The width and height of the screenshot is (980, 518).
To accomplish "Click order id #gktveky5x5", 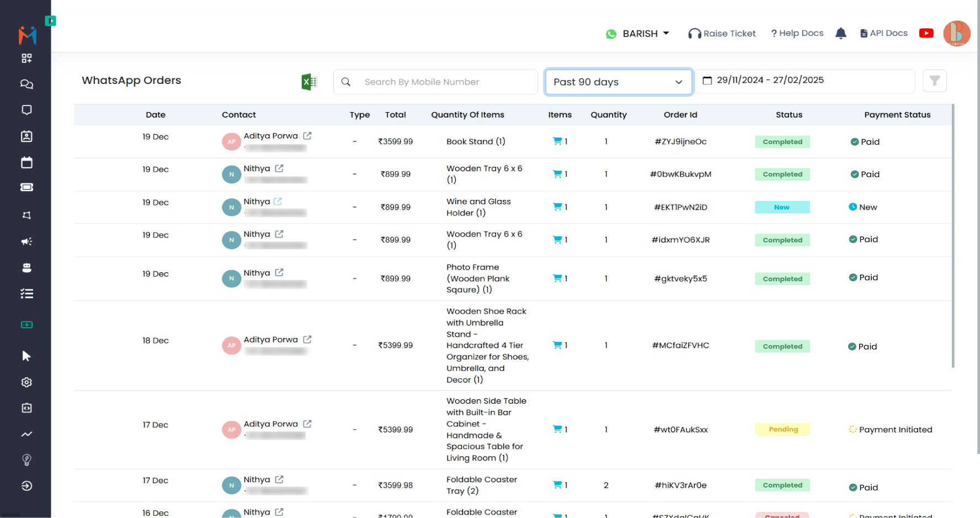I will pyautogui.click(x=680, y=278).
